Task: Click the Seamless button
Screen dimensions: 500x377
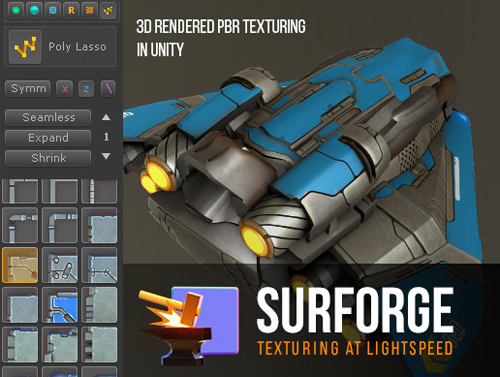Action: click(x=48, y=117)
